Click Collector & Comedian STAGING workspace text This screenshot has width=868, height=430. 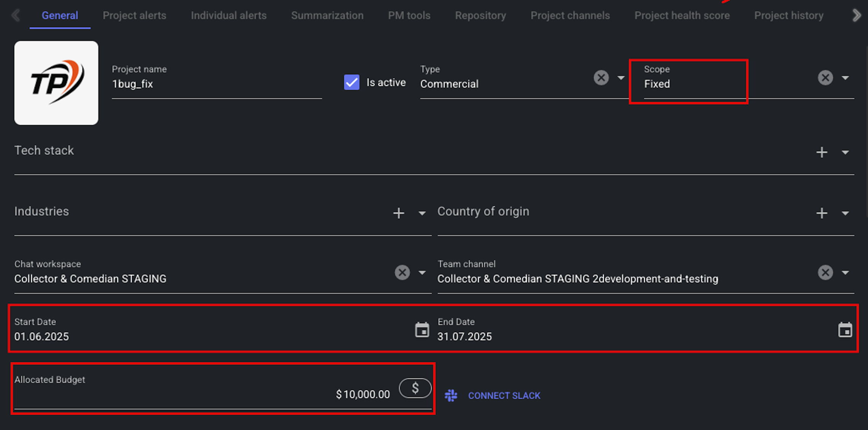(x=90, y=279)
